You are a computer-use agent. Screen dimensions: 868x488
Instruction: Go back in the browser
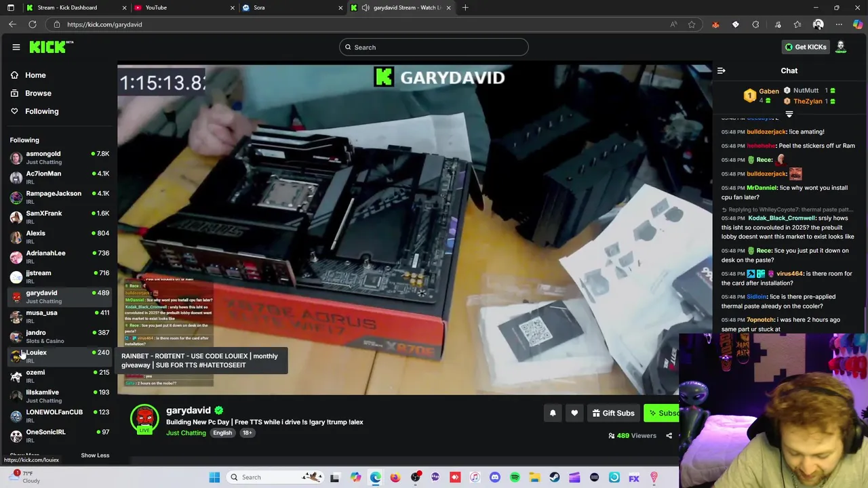(12, 24)
